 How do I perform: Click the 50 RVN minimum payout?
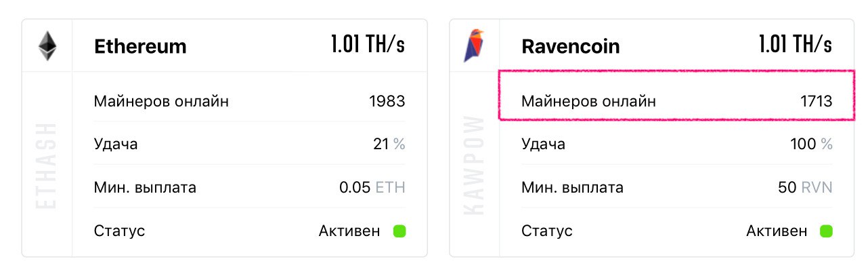[x=805, y=188]
